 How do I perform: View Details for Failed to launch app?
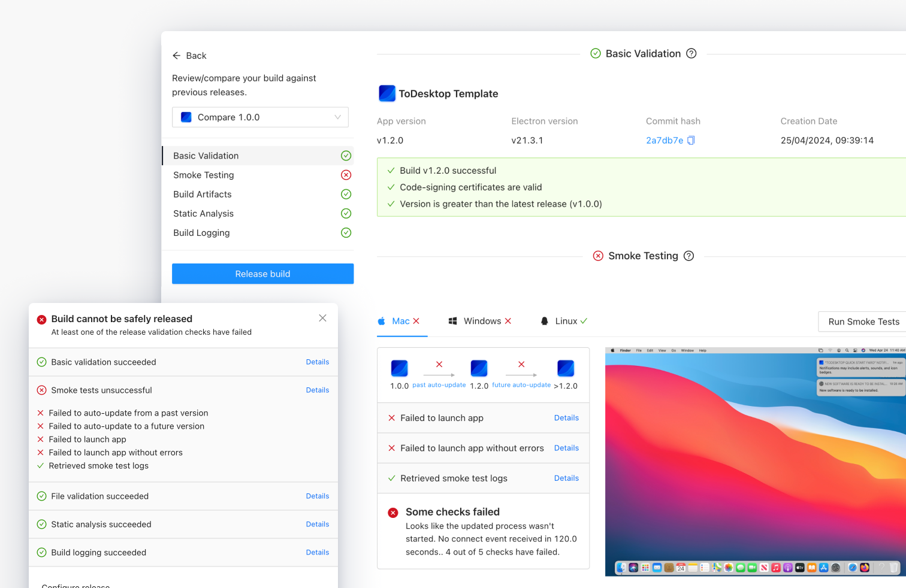[x=566, y=417]
